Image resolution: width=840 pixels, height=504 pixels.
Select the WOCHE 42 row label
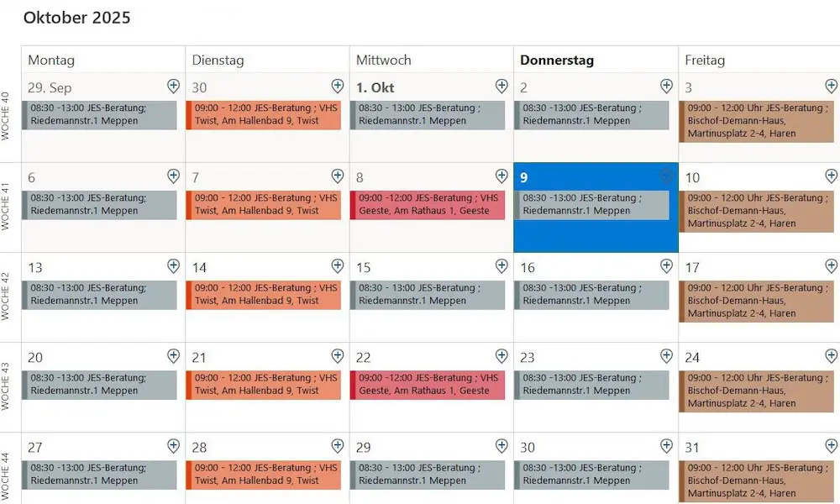(7, 297)
